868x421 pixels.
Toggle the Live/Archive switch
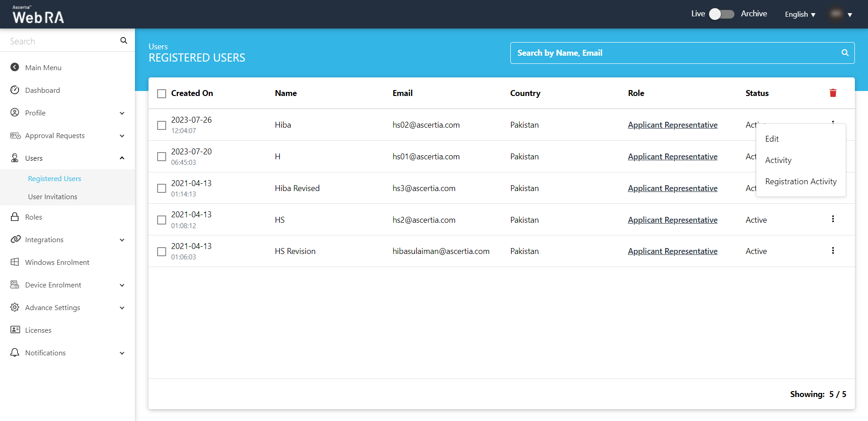click(x=721, y=14)
